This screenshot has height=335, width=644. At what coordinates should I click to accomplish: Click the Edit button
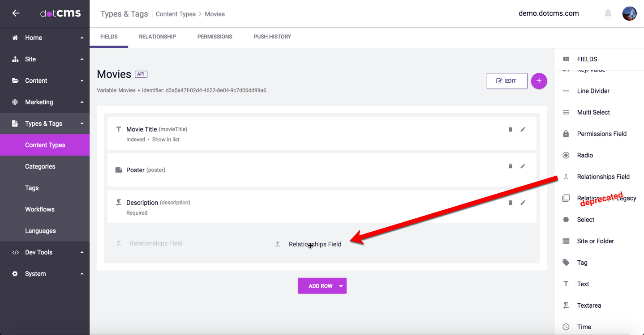click(x=507, y=81)
